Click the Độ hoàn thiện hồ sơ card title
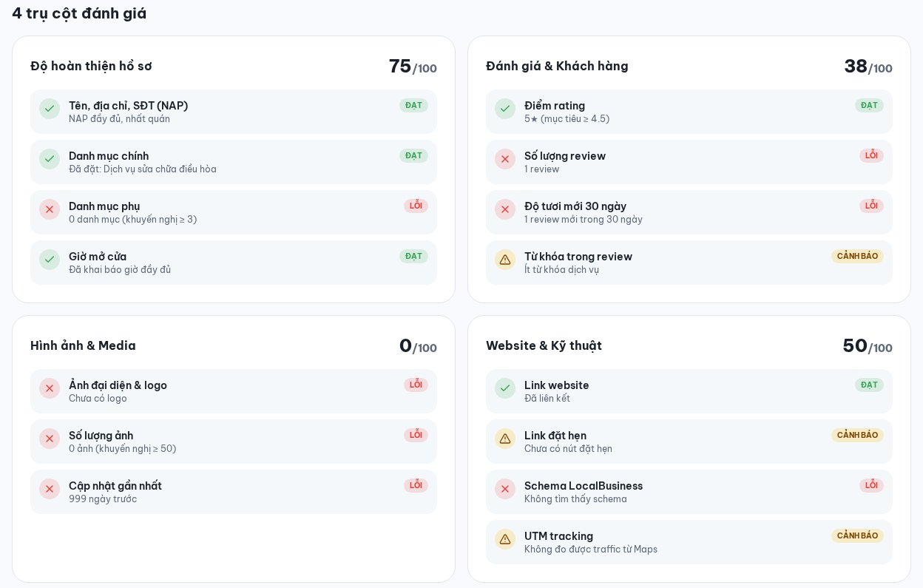The image size is (923, 588). [x=91, y=66]
